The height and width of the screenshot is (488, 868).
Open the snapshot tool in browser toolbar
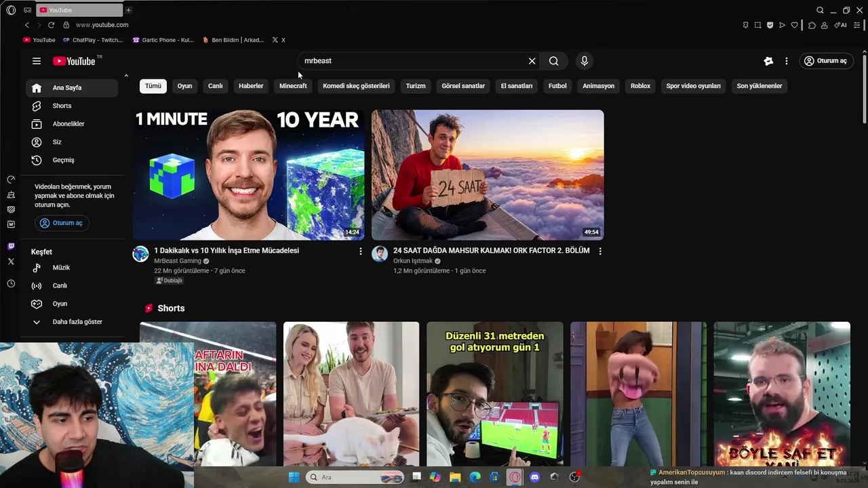(757, 25)
